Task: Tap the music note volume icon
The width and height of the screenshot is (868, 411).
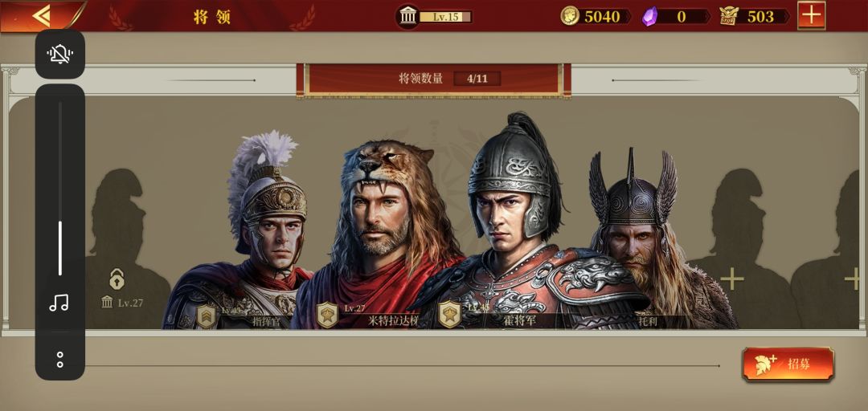Action: 59,303
